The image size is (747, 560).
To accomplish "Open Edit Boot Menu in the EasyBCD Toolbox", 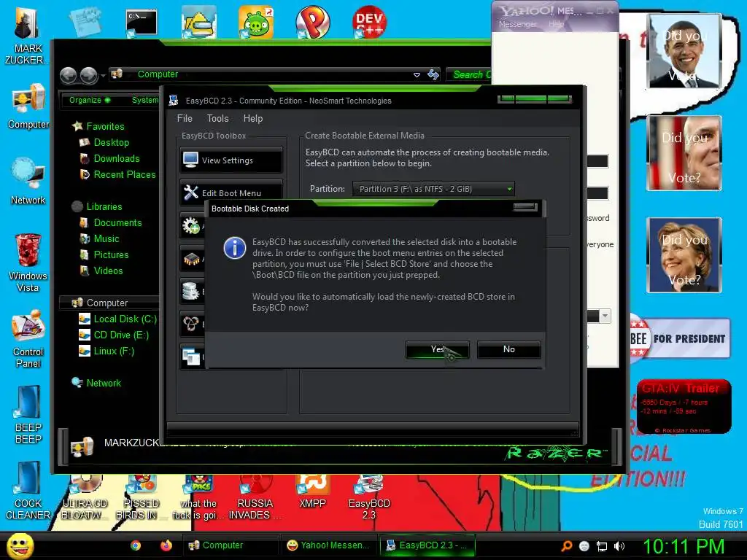I will [x=231, y=192].
